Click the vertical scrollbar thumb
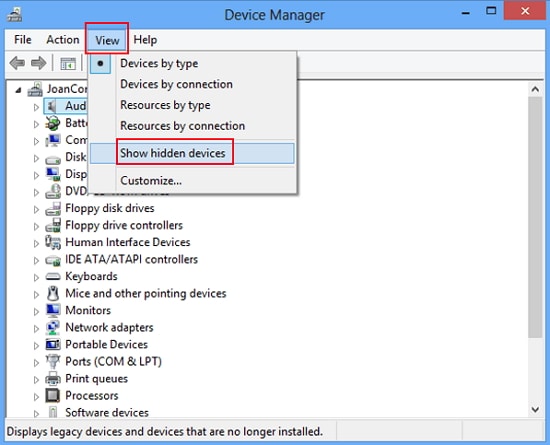This screenshot has width=550, height=445. [x=535, y=217]
